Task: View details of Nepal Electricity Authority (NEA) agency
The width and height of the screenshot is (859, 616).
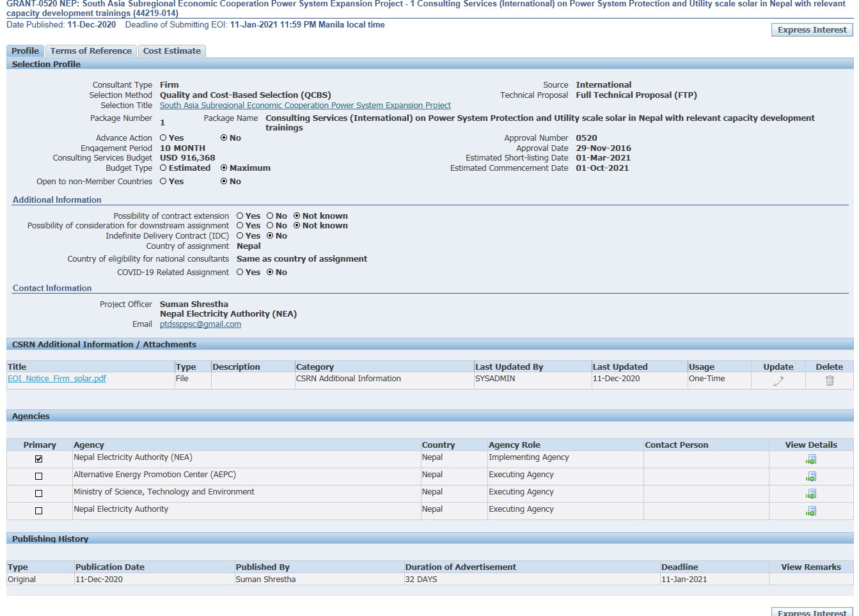Action: tap(811, 459)
